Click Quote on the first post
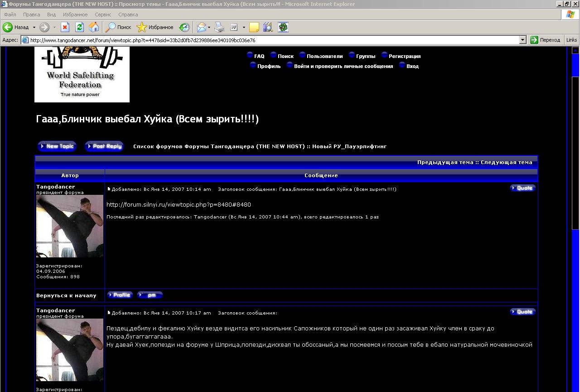 pyautogui.click(x=522, y=188)
